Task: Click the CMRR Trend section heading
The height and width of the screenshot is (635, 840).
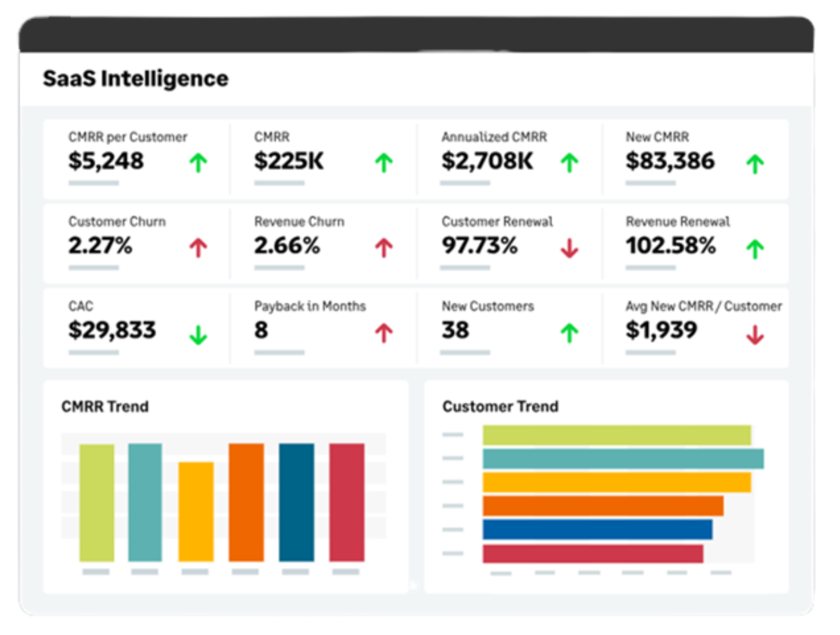Action: click(105, 406)
